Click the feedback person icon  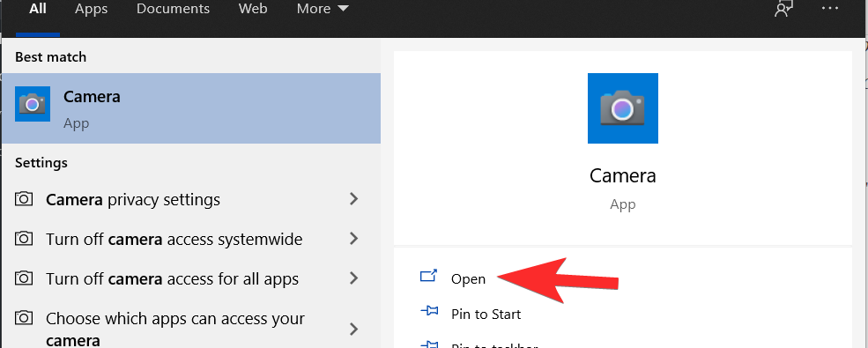[784, 8]
